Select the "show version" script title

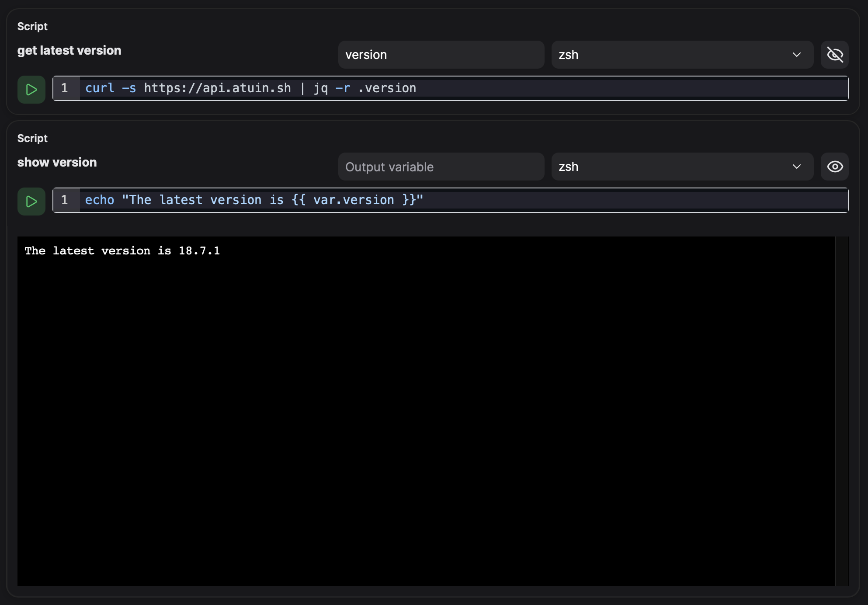57,162
